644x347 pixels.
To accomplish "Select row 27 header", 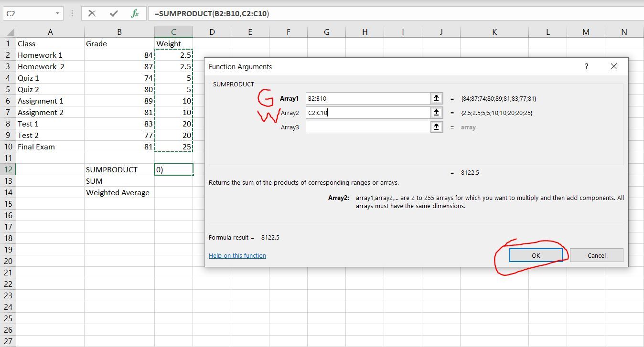I will [8, 341].
